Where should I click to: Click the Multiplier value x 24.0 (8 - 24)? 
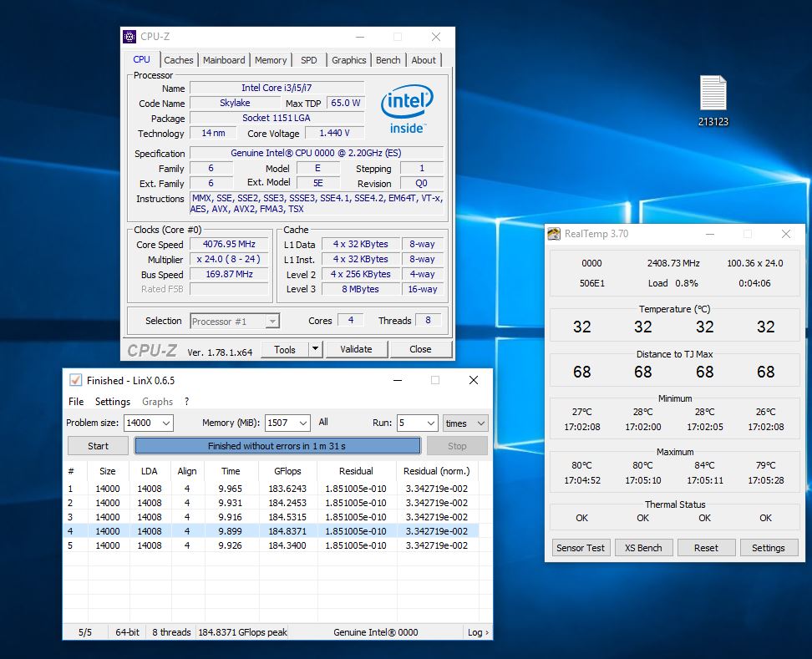tap(229, 259)
